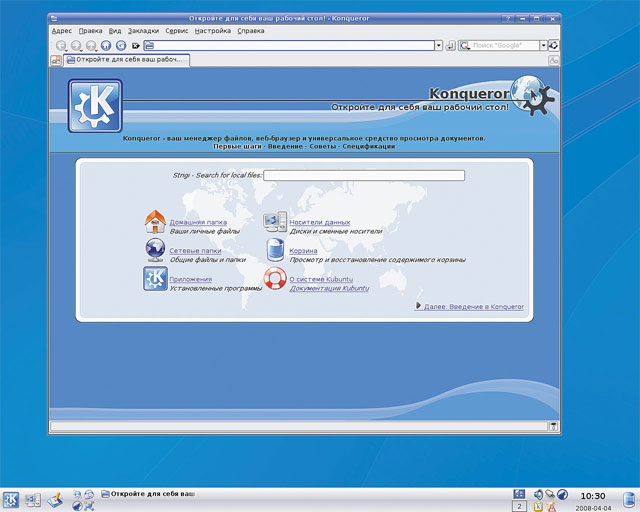Click the KDE gear animation icon on the toolbar

click(553, 45)
